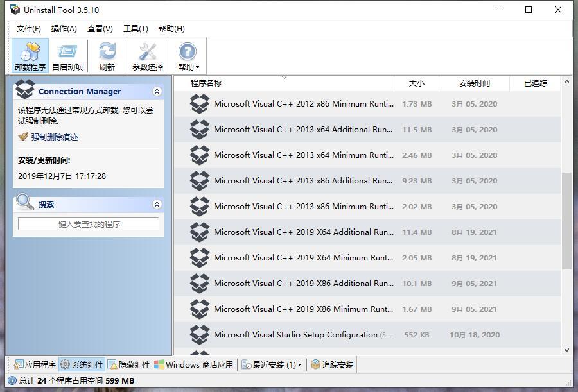Open the 查看(V) menu

point(100,28)
